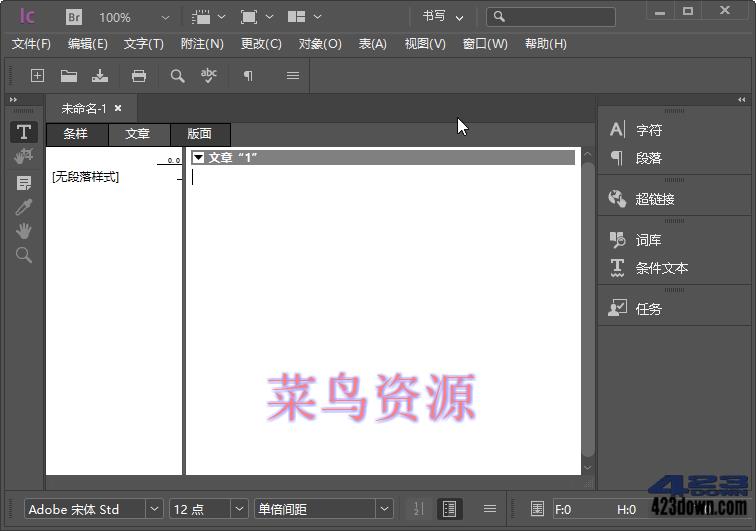Screen dimensions: 756x531
Task: Click the scroll down arrow of the story editor
Action: coord(588,467)
